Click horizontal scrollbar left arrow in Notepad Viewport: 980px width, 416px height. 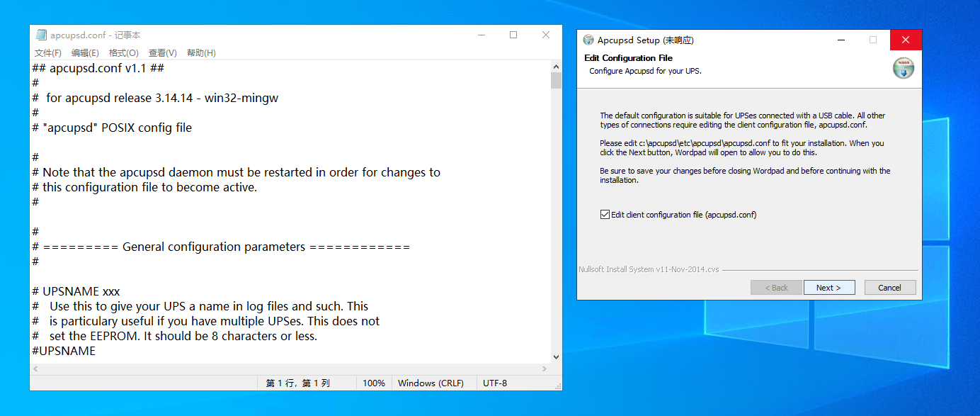[x=35, y=369]
